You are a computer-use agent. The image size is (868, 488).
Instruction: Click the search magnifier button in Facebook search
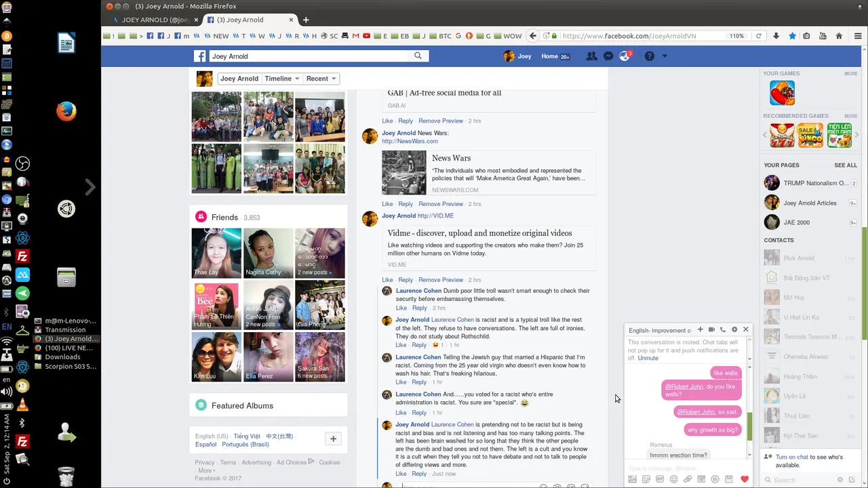point(418,56)
